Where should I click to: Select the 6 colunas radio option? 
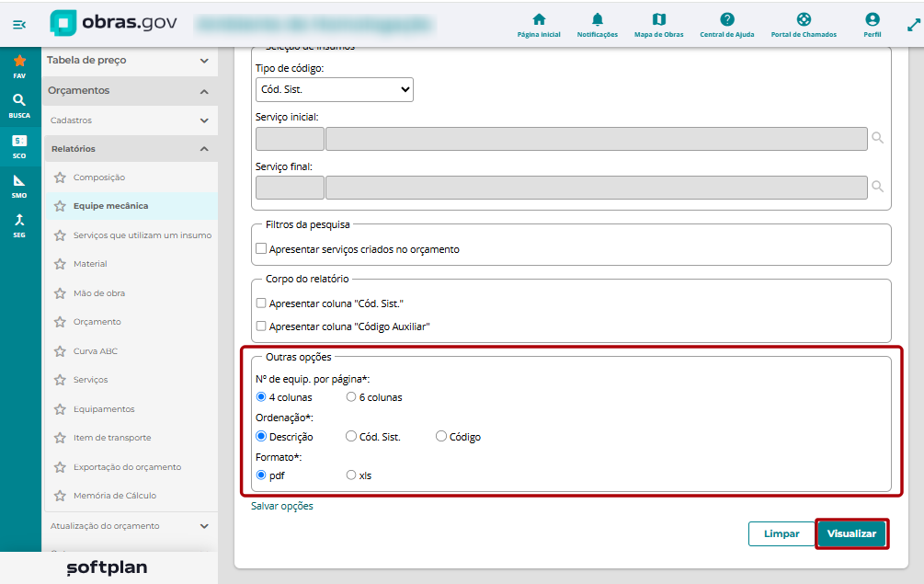click(x=351, y=396)
